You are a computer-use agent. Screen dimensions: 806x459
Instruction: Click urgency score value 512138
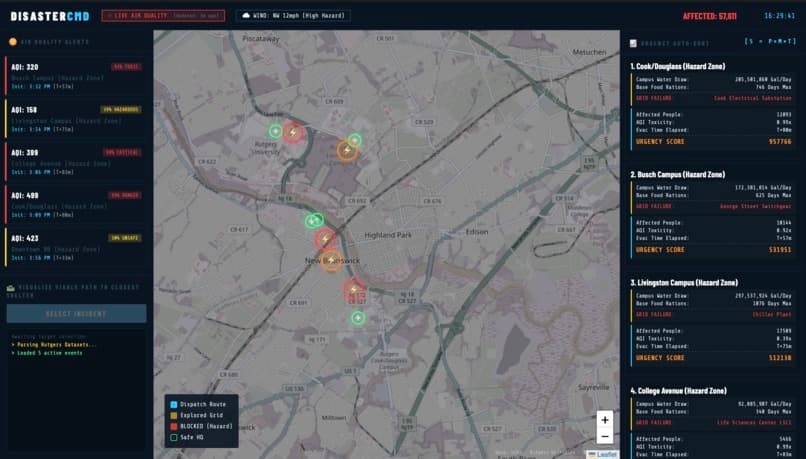click(x=780, y=358)
